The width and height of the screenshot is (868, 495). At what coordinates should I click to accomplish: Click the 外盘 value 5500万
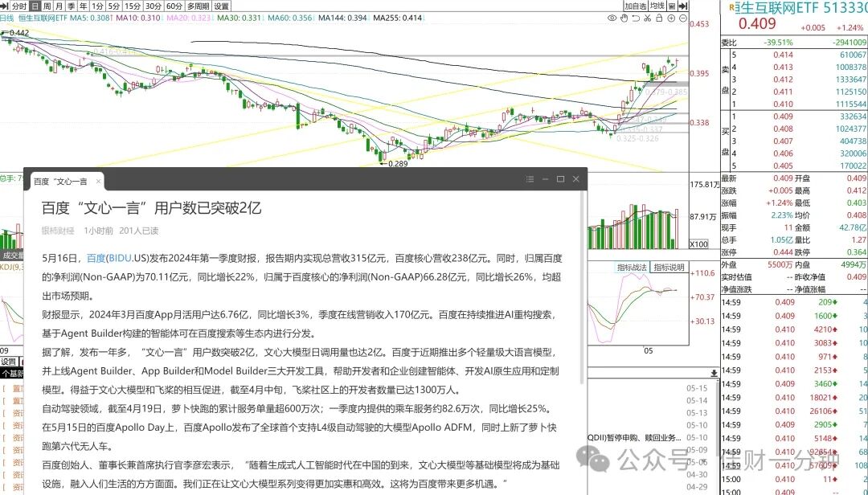(780, 264)
